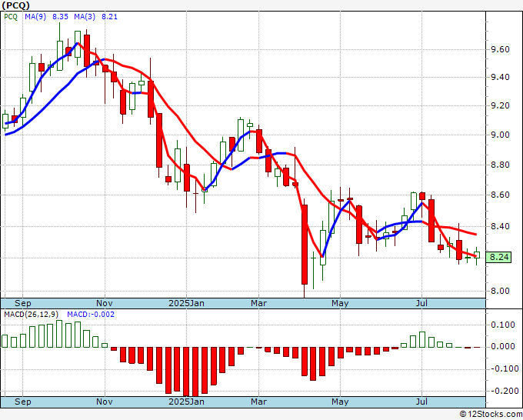Click the 9.60 price axis label
This screenshot has width=523, height=420.
[x=501, y=49]
